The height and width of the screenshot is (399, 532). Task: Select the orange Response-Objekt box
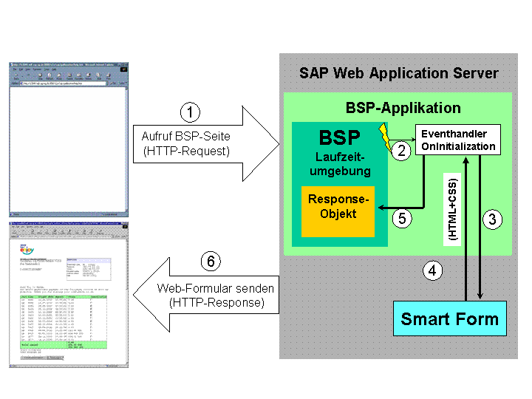pyautogui.click(x=338, y=211)
